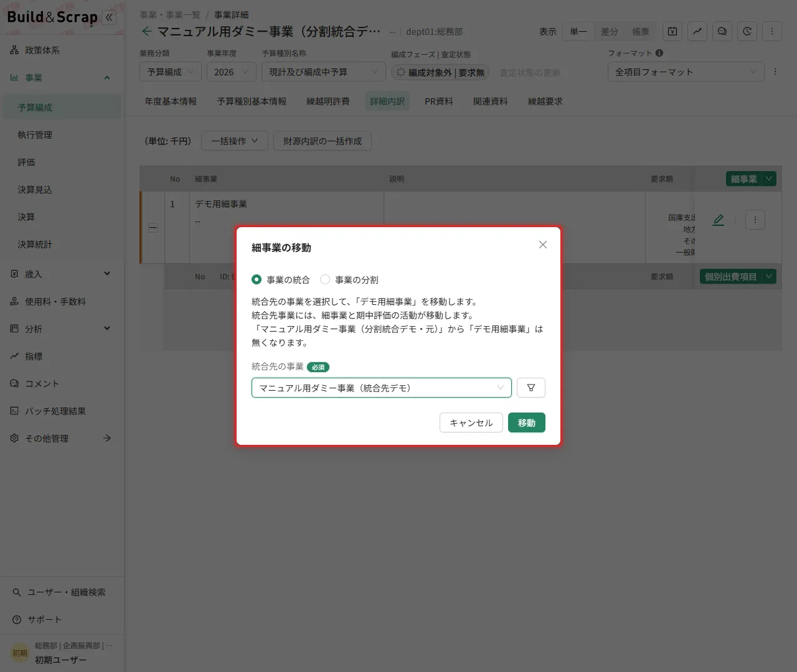Click the info icon next to フォーマット
The height and width of the screenshot is (672, 797).
(x=659, y=53)
